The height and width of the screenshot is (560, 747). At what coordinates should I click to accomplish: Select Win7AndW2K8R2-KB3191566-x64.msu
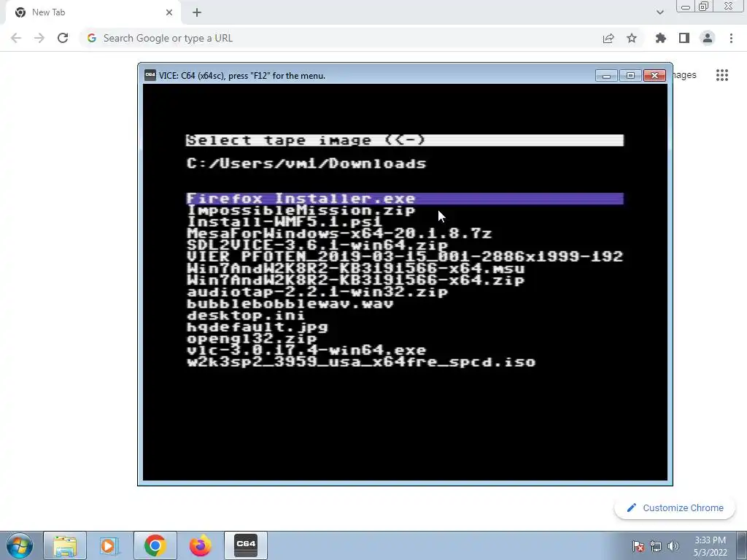355,268
